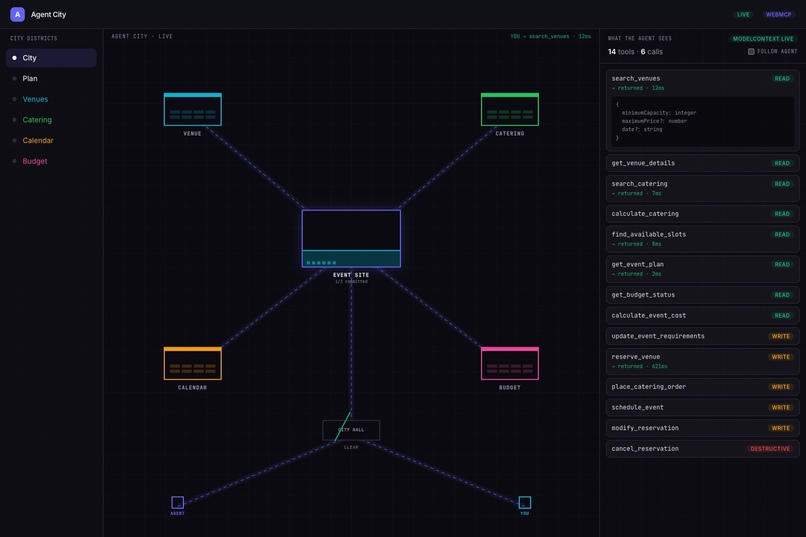
Task: Open the Catering district building
Action: coord(510,109)
